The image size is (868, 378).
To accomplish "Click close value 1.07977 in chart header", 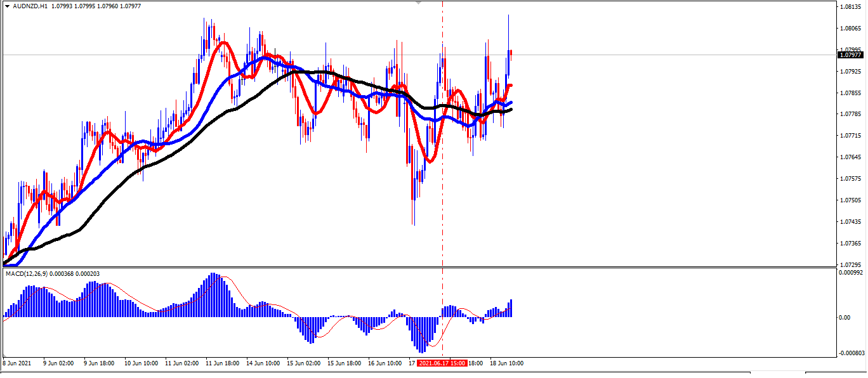I will click(131, 6).
